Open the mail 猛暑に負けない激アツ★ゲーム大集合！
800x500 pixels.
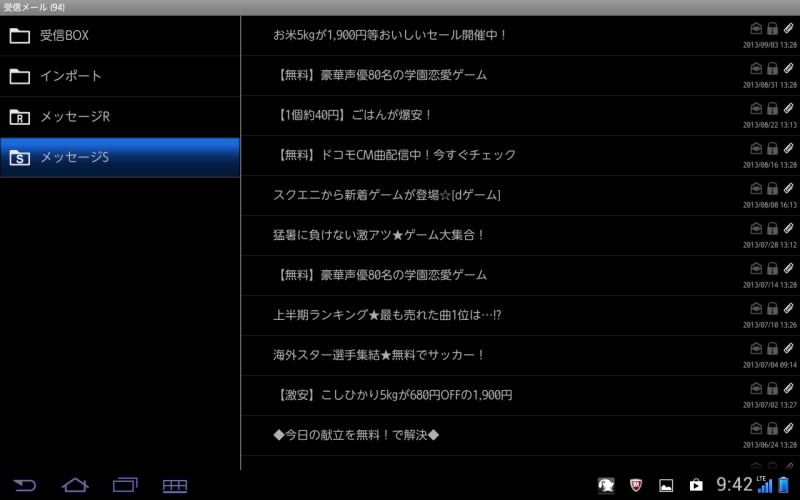coord(520,235)
